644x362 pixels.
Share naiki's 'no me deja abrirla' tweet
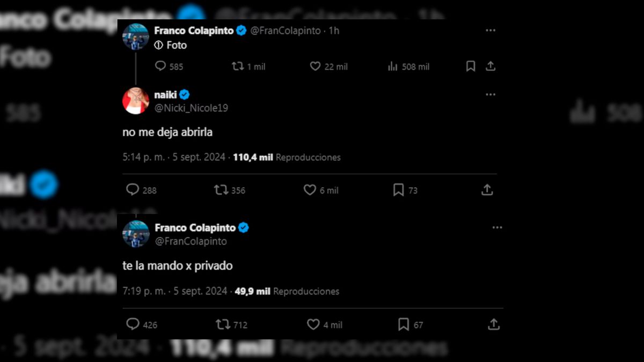tap(487, 190)
